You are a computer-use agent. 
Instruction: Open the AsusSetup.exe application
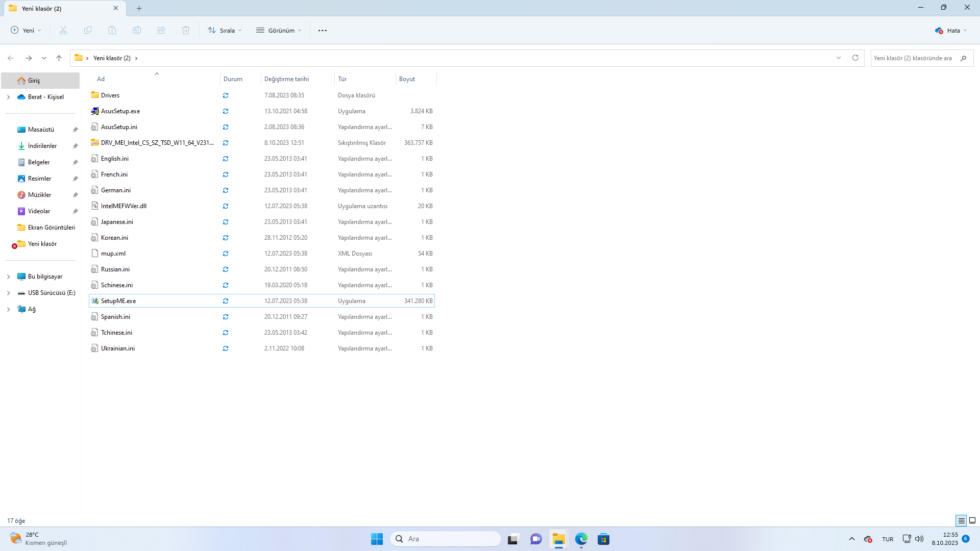click(120, 110)
